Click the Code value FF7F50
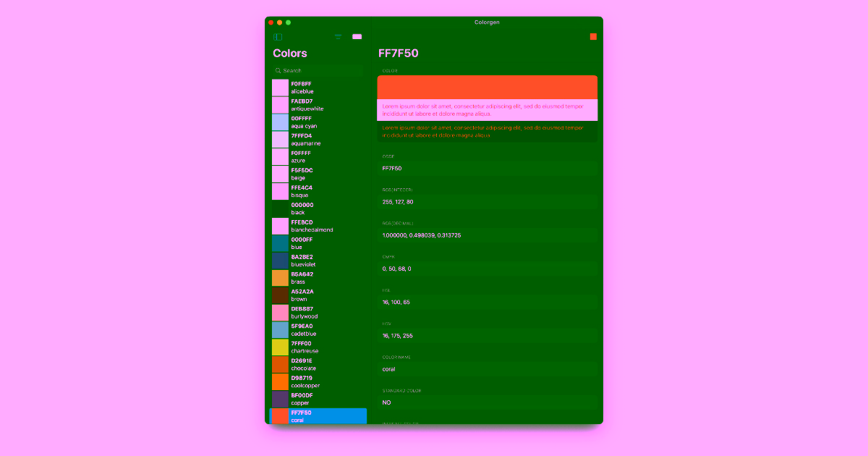 pyautogui.click(x=392, y=169)
